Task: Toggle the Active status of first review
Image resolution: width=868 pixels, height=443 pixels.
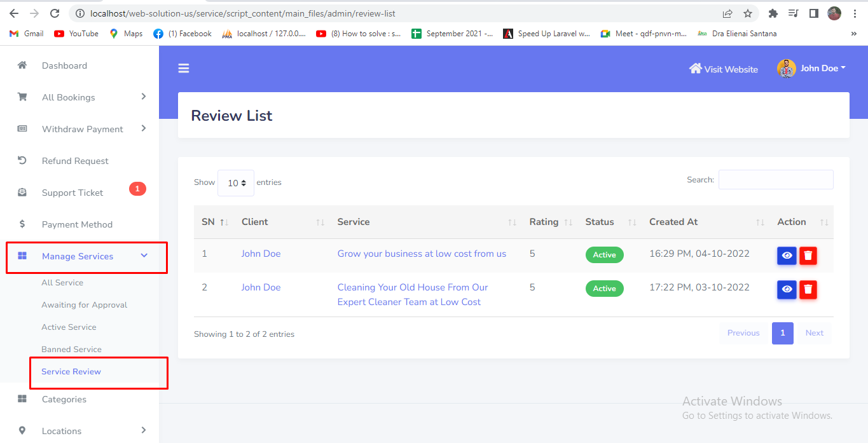Action: [x=604, y=255]
